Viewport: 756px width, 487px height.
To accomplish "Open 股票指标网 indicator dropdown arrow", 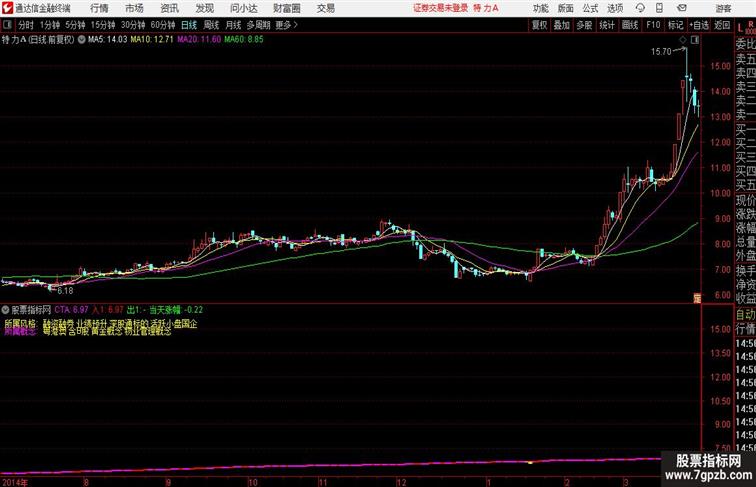I will (5, 310).
